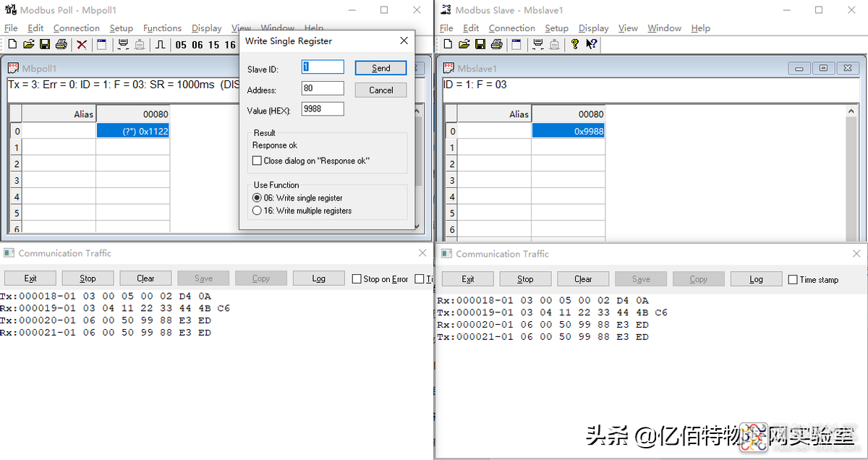Screen dimensions: 868x460
Task: Click the Slave ID input field
Action: 323,67
